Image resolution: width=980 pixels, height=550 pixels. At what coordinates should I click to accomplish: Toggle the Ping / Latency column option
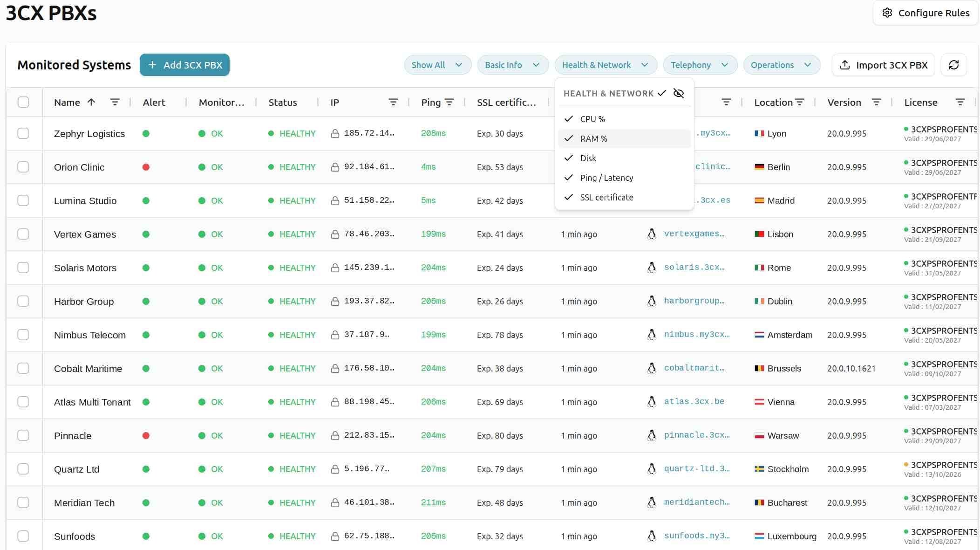tap(624, 178)
